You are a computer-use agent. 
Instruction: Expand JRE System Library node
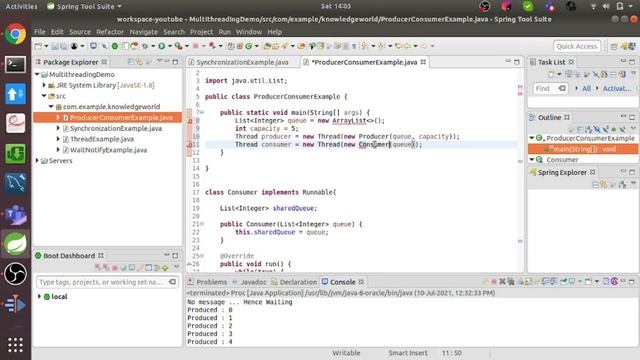coord(44,85)
